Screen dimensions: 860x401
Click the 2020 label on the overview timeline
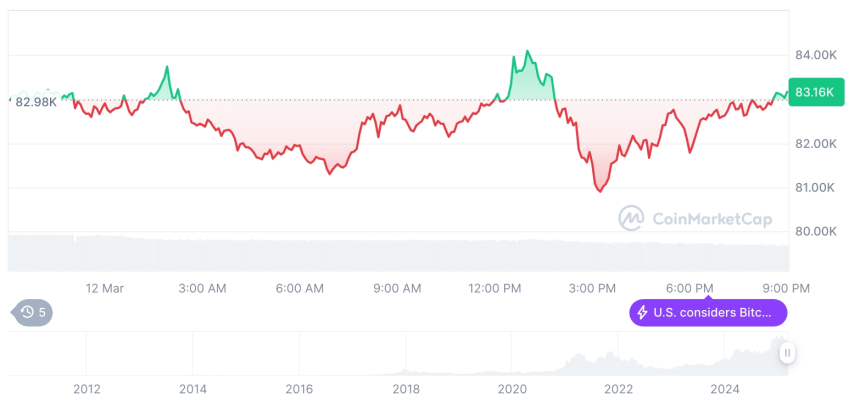coord(512,389)
